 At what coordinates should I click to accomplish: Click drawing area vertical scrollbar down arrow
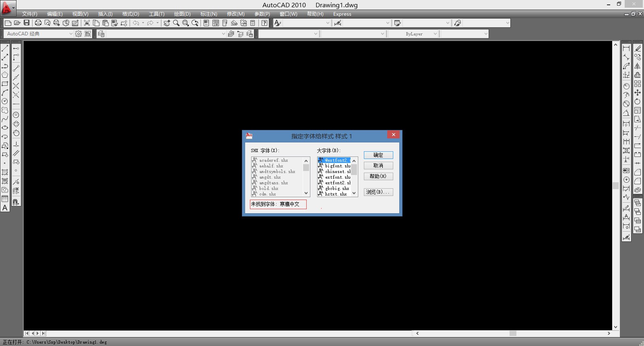click(x=615, y=327)
